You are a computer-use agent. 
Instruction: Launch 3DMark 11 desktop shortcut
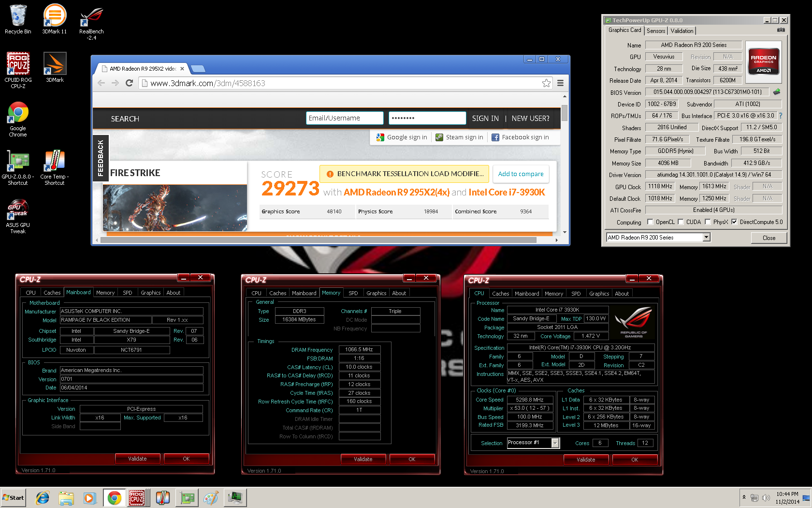coord(55,19)
